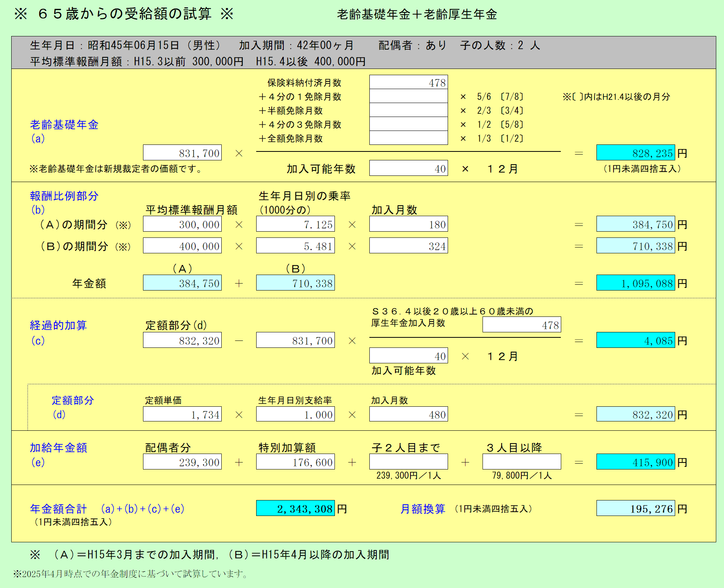This screenshot has width=724, height=588.
Task: Select the empty 4分の1免除月数 field
Action: point(409,96)
